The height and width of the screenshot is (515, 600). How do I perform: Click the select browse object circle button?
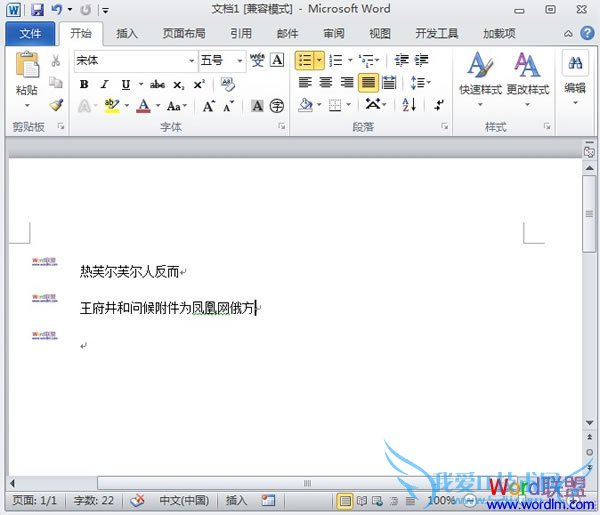coord(589,452)
